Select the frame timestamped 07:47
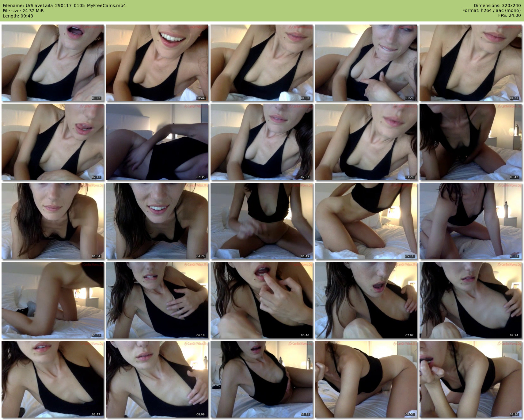524x420 pixels. pos(53,379)
